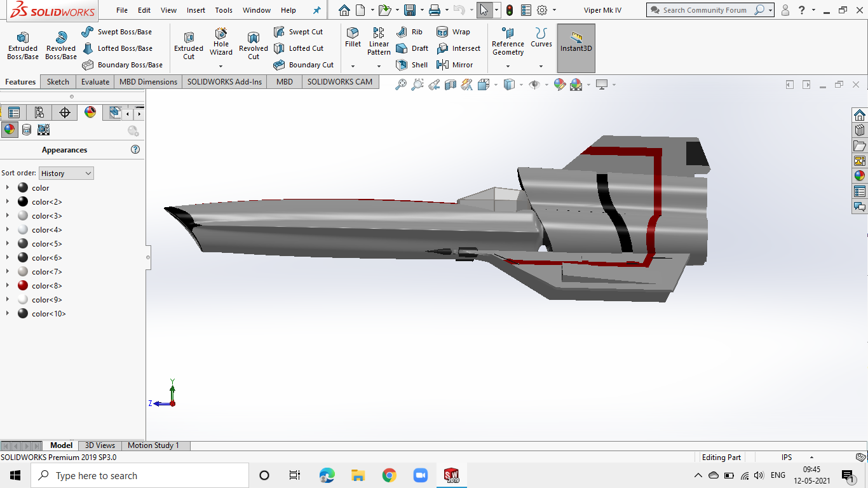
Task: Choose the Revolved Cut tool
Action: pyautogui.click(x=254, y=46)
